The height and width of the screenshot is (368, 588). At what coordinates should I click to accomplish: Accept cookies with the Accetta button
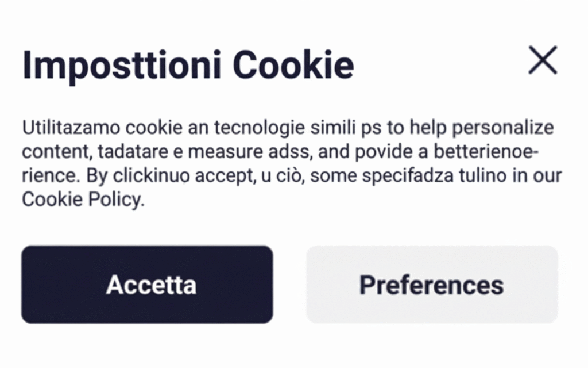click(x=147, y=285)
